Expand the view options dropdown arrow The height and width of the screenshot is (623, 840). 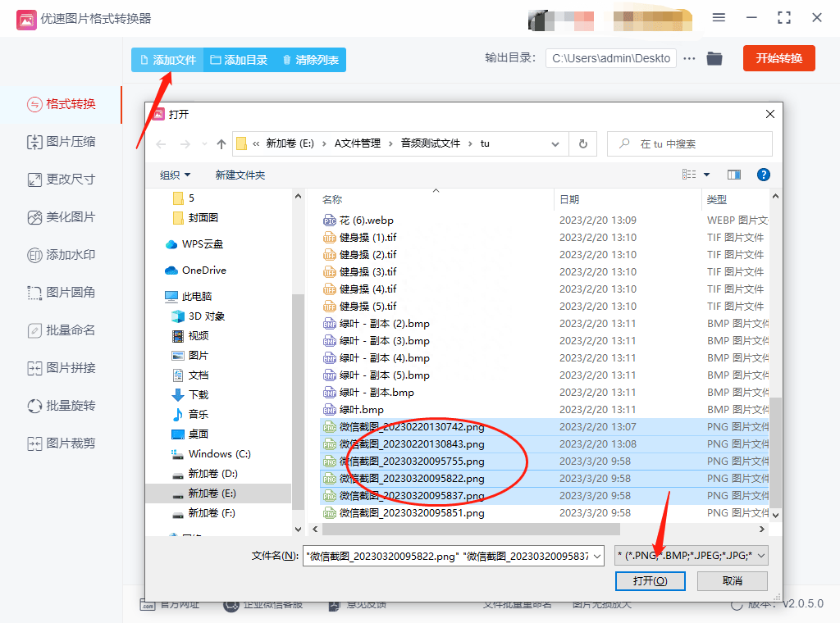[707, 175]
